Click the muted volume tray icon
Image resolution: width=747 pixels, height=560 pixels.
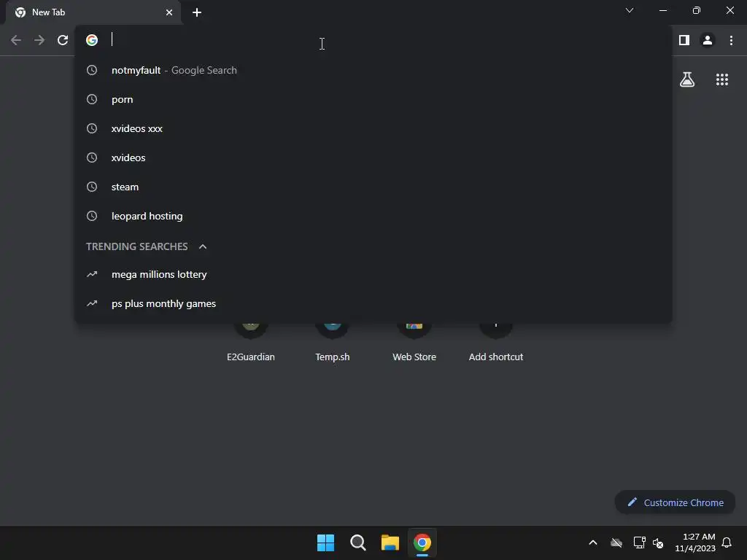658,542
